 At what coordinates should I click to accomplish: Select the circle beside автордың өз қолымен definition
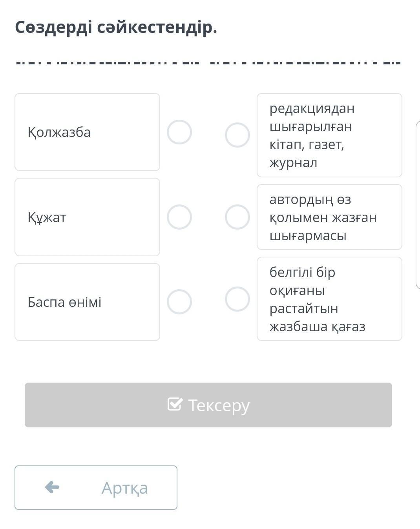tap(237, 217)
